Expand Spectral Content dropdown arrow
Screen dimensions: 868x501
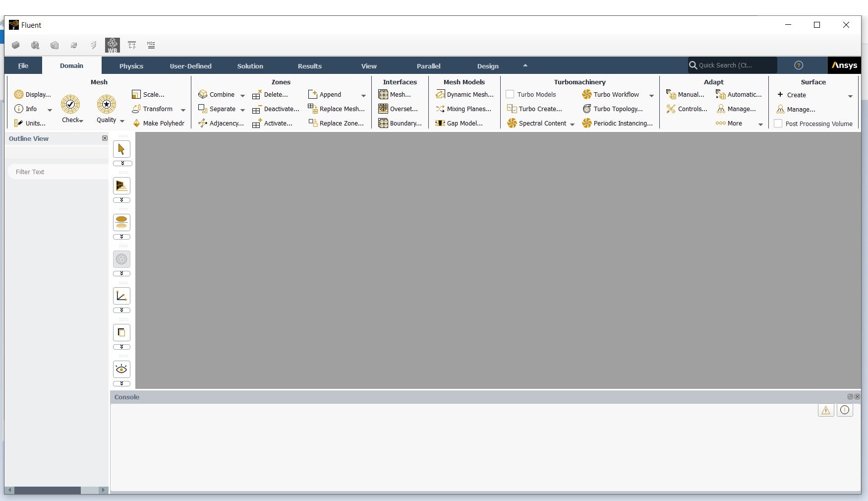(x=572, y=125)
